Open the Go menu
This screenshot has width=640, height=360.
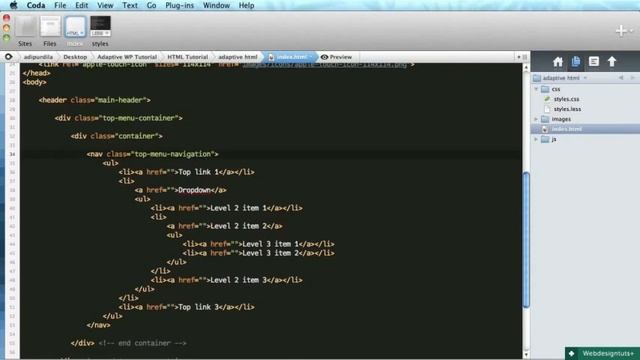point(151,5)
